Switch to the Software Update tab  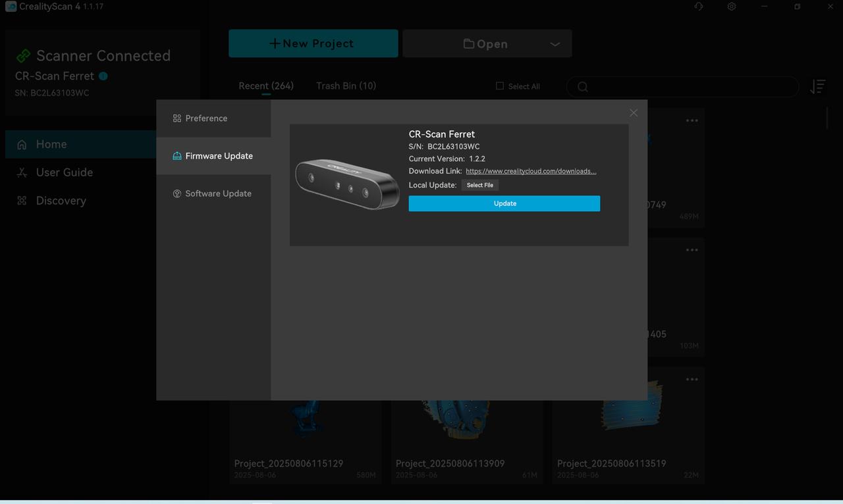pyautogui.click(x=218, y=193)
